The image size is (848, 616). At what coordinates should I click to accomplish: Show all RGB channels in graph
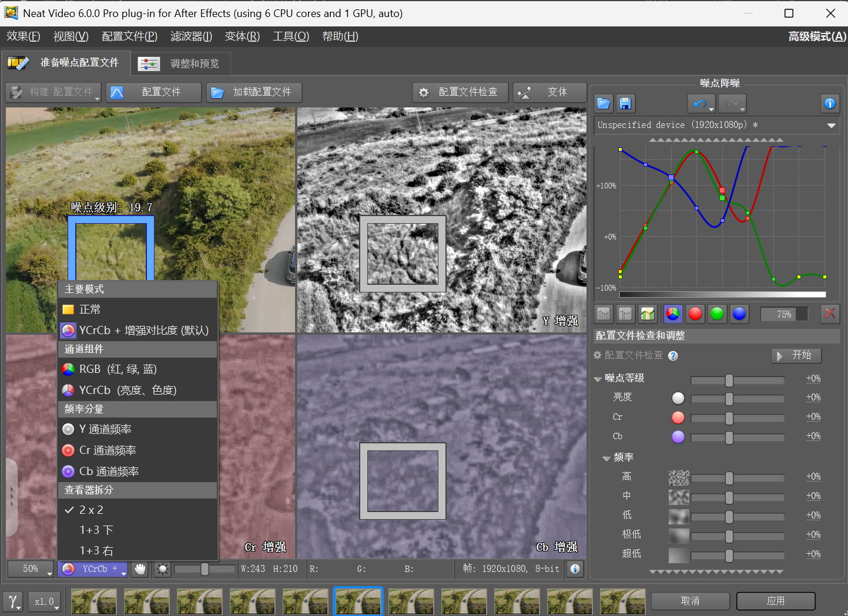point(673,314)
